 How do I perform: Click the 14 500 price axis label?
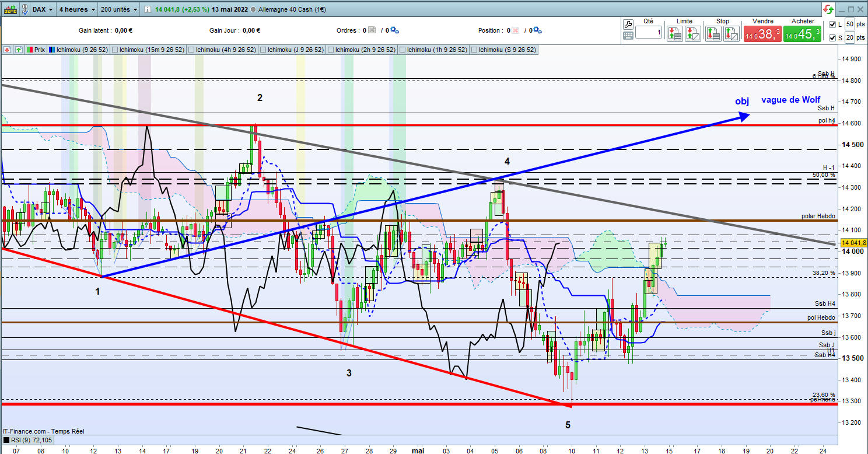(852, 144)
